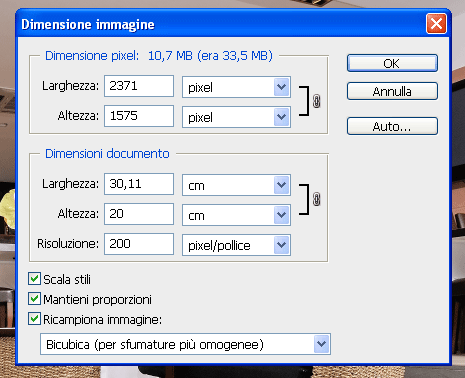This screenshot has height=378, width=465.
Task: Click the pixel Altezza field showing 1575
Action: point(139,116)
